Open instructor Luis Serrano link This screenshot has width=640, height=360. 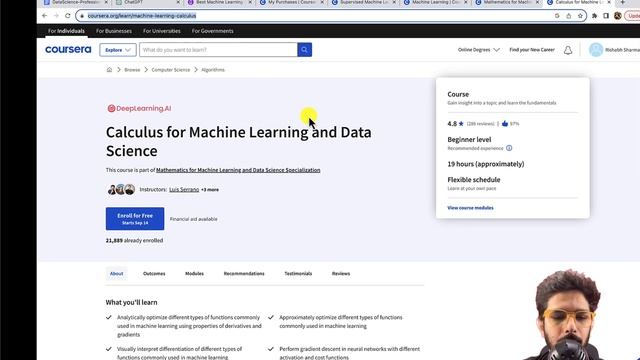tap(184, 190)
